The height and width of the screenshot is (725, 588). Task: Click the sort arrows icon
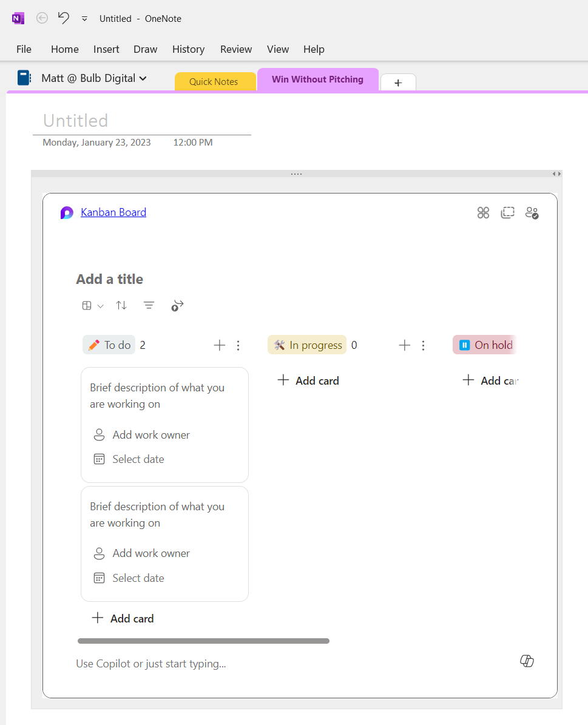tap(121, 305)
